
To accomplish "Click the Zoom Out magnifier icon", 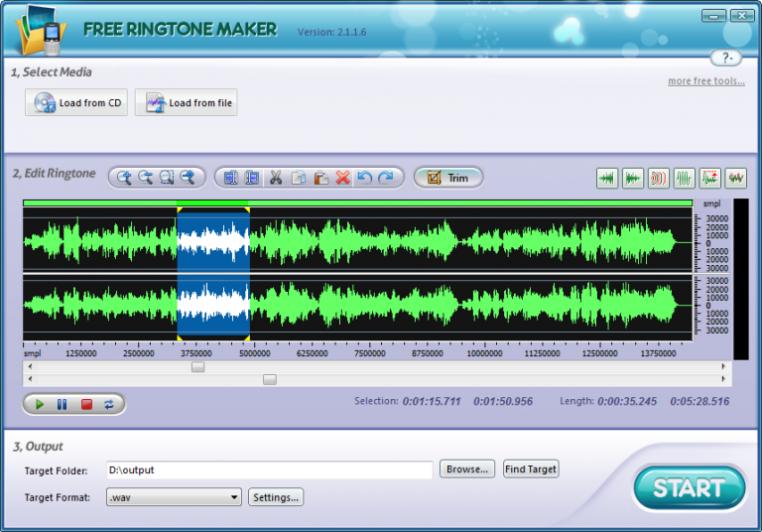I will [145, 178].
